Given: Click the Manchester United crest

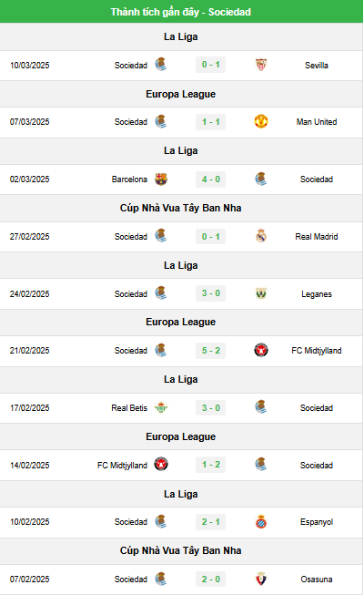Looking at the screenshot, I should (261, 122).
